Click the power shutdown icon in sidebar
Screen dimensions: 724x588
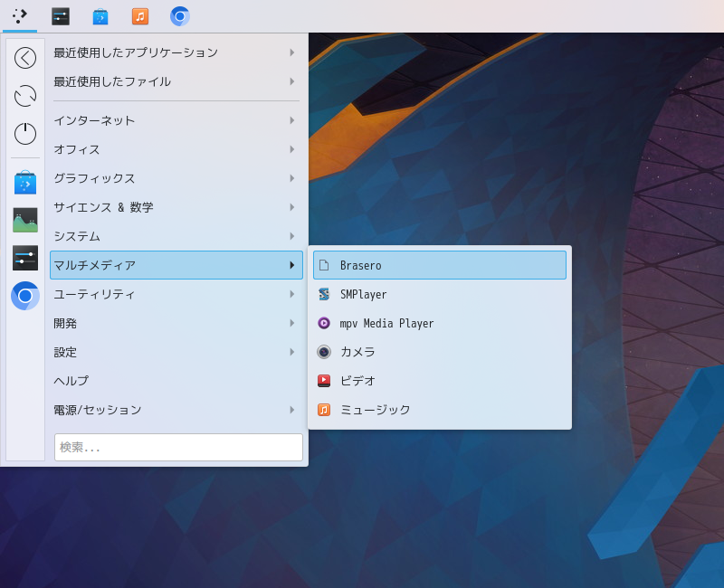pyautogui.click(x=25, y=134)
